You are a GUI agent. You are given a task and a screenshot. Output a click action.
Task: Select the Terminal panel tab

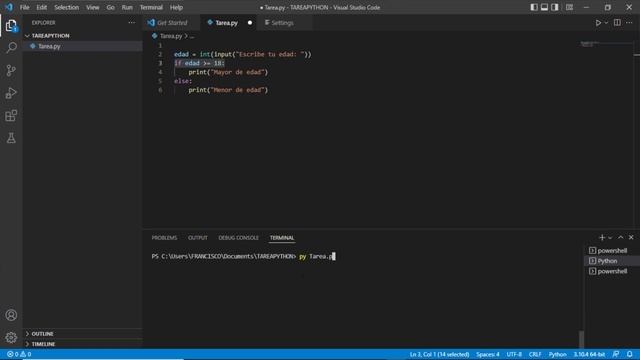(282, 238)
